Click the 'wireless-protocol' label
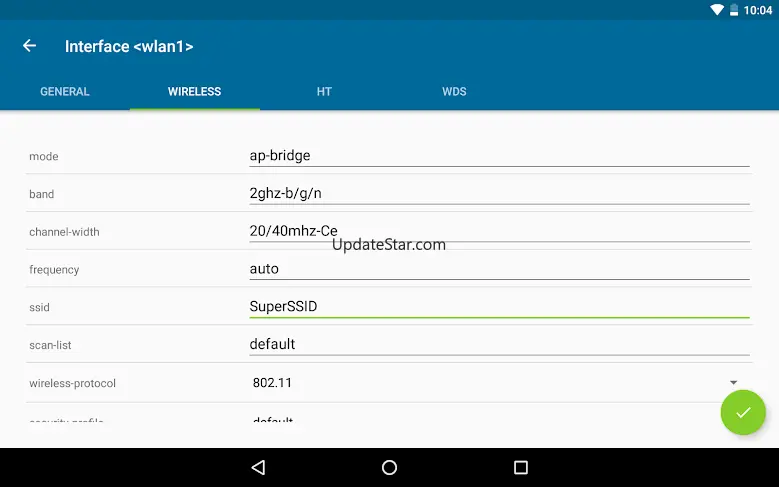This screenshot has width=779, height=487. click(x=73, y=384)
